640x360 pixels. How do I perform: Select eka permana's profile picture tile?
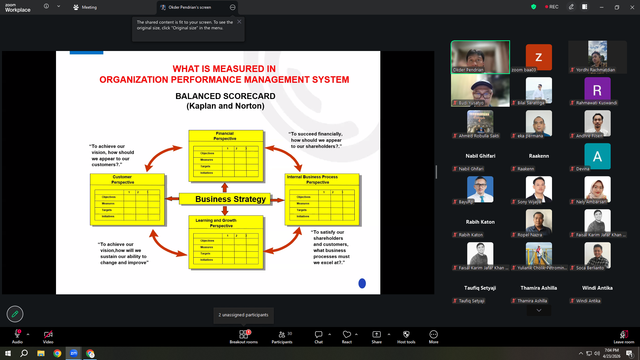tap(539, 123)
